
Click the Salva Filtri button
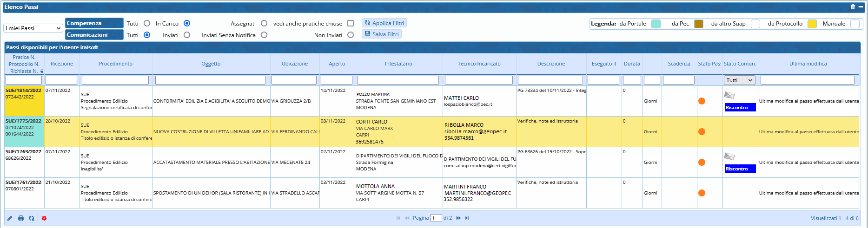coord(382,34)
